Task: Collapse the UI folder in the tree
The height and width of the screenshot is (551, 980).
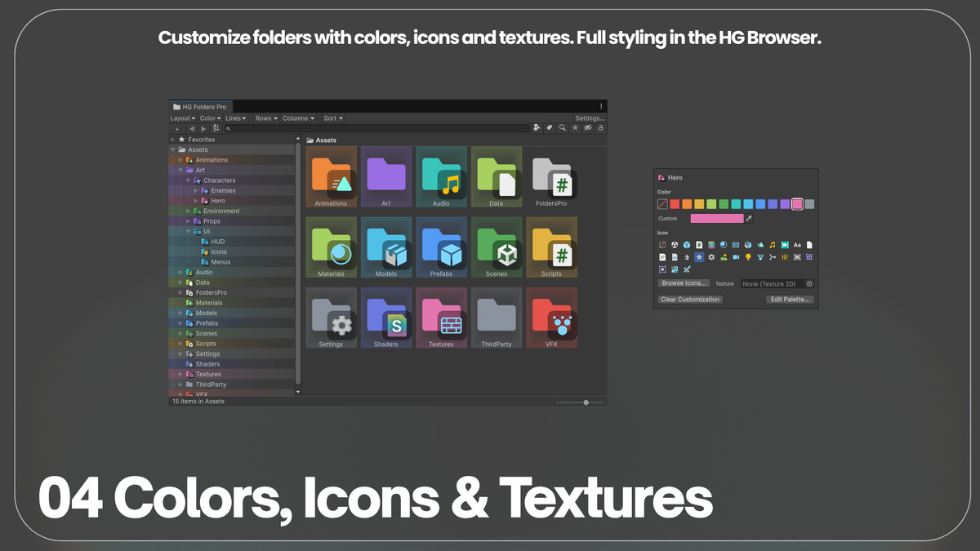Action: pos(189,231)
